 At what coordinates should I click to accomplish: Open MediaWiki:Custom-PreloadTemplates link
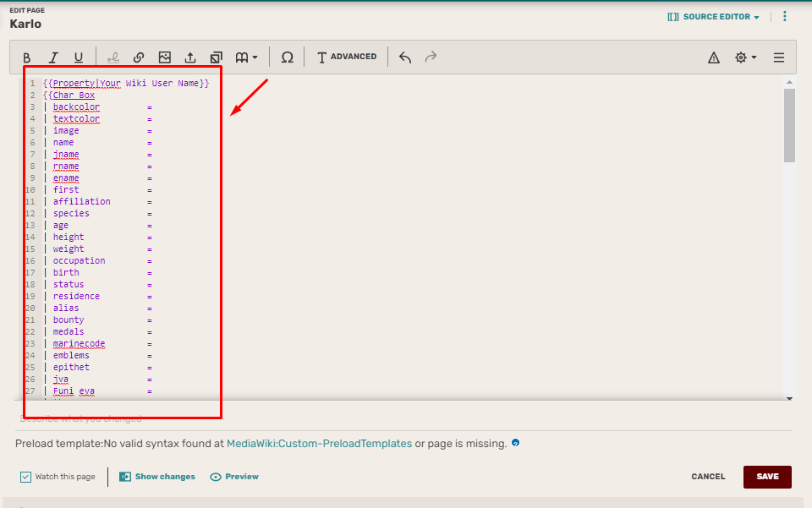coord(319,444)
